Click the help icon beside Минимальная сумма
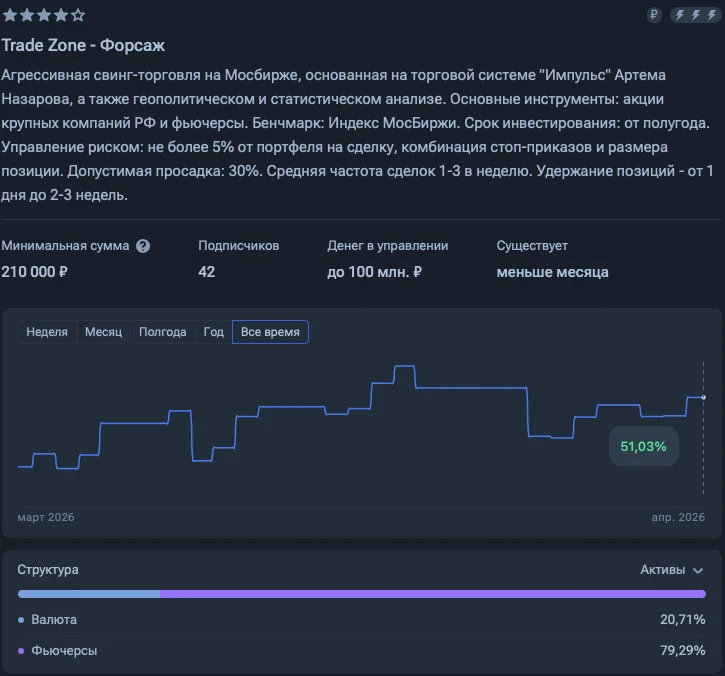This screenshot has width=725, height=676. tap(143, 246)
